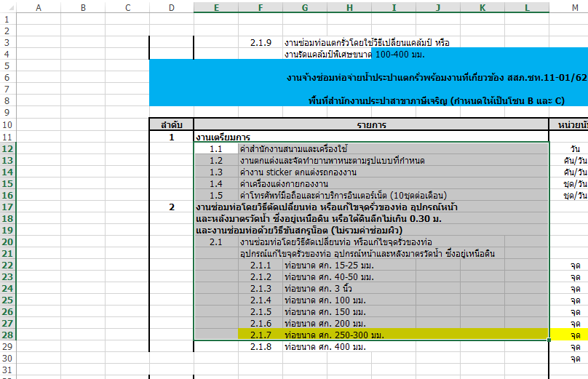Click cell with item number 1.5
Screen dimensions: 588x379
click(216, 195)
